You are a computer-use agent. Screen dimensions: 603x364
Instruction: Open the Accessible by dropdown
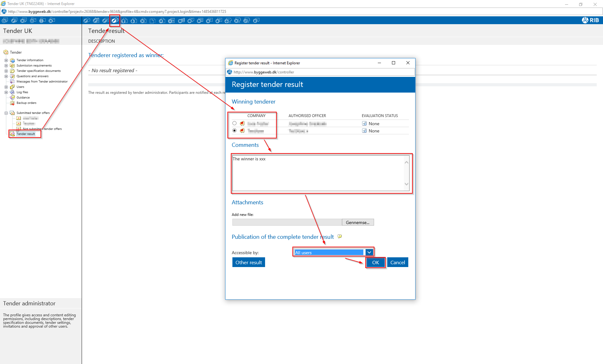point(369,252)
